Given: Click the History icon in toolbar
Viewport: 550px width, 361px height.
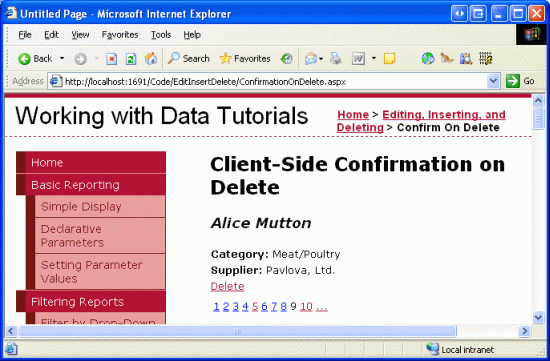Looking at the screenshot, I should pyautogui.click(x=286, y=59).
